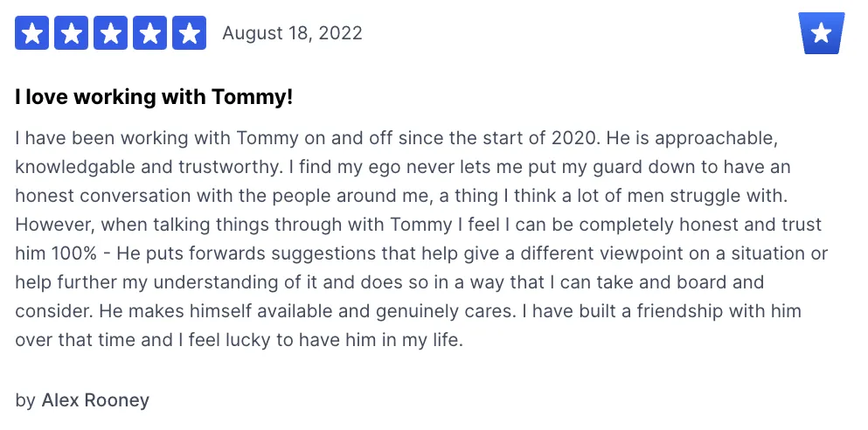Click the word 'by' before the reviewer name
This screenshot has height=430, width=868.
(25, 400)
